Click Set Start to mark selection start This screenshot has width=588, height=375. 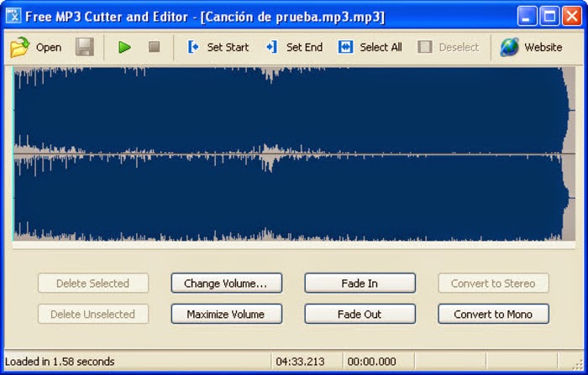coord(218,47)
